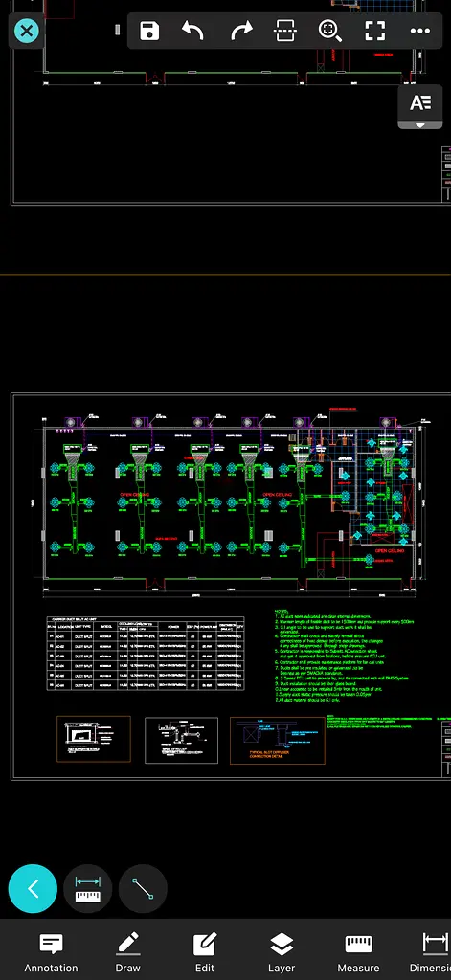Switch to the Draw tab
The image size is (451, 980).
click(x=128, y=953)
